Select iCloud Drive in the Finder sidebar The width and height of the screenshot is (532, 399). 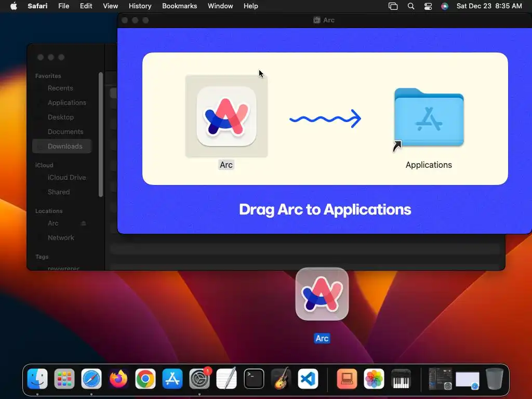click(x=62, y=178)
